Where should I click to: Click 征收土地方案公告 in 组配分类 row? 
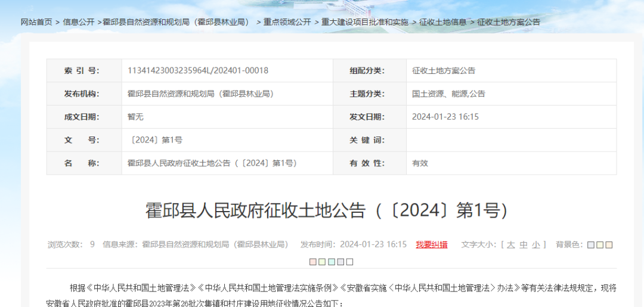coord(444,70)
